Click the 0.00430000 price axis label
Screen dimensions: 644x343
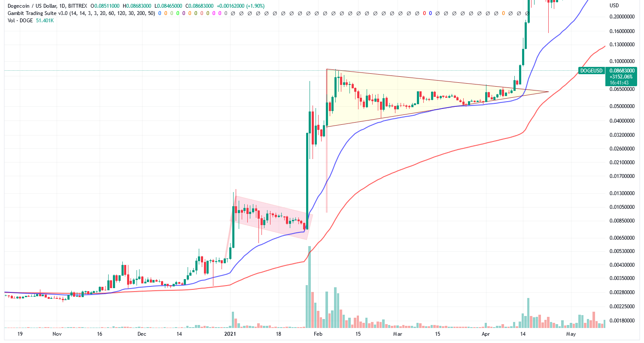click(x=623, y=265)
